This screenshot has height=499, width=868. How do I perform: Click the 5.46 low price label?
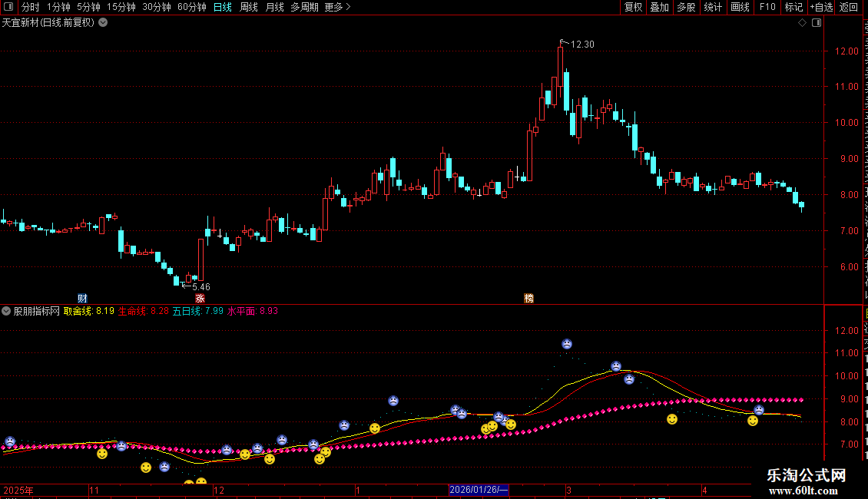coord(201,286)
